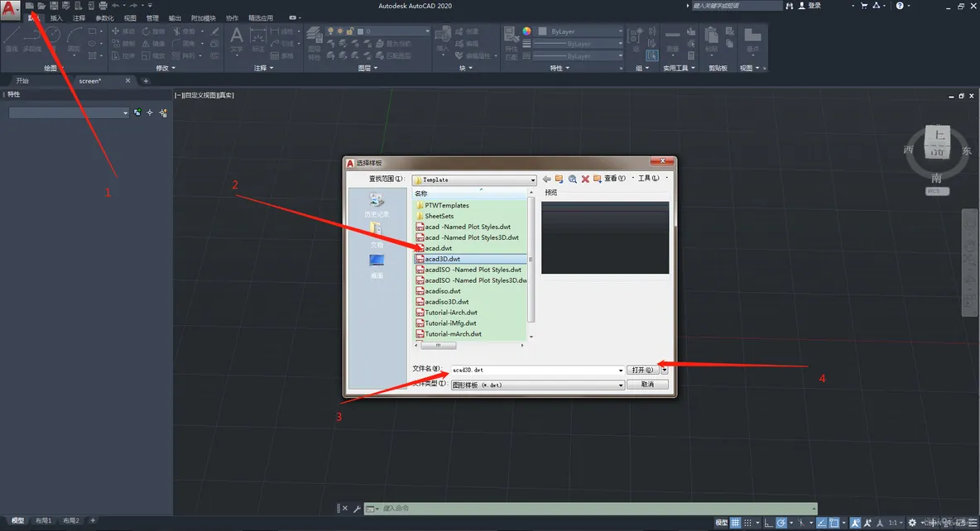
Task: Toggle grid display in status bar
Action: click(x=736, y=522)
